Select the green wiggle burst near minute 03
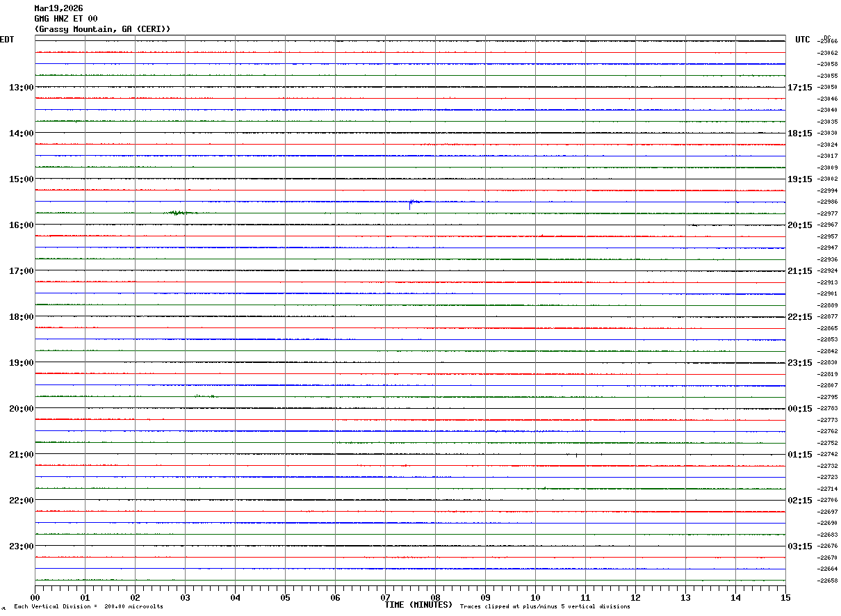 coord(179,213)
